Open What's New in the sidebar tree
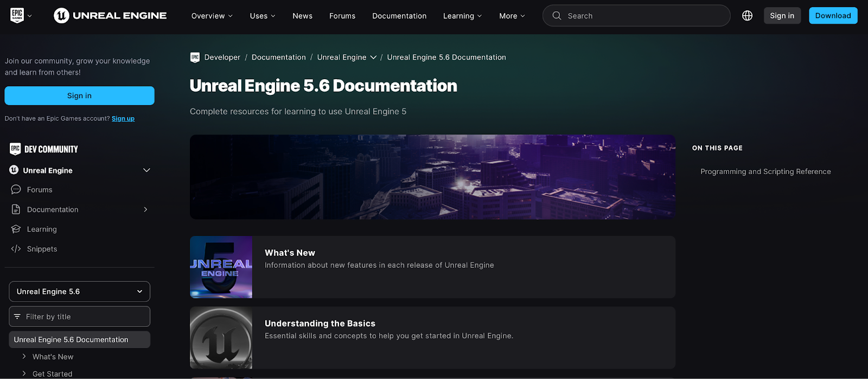868x379 pixels. point(53,357)
